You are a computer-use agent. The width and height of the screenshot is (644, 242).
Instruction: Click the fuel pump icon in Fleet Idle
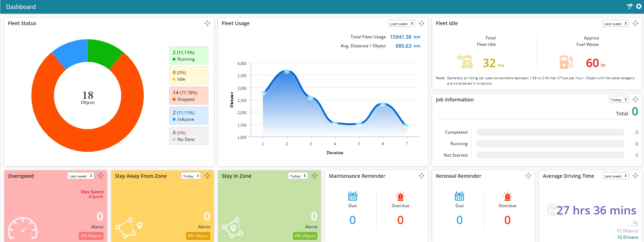566,62
